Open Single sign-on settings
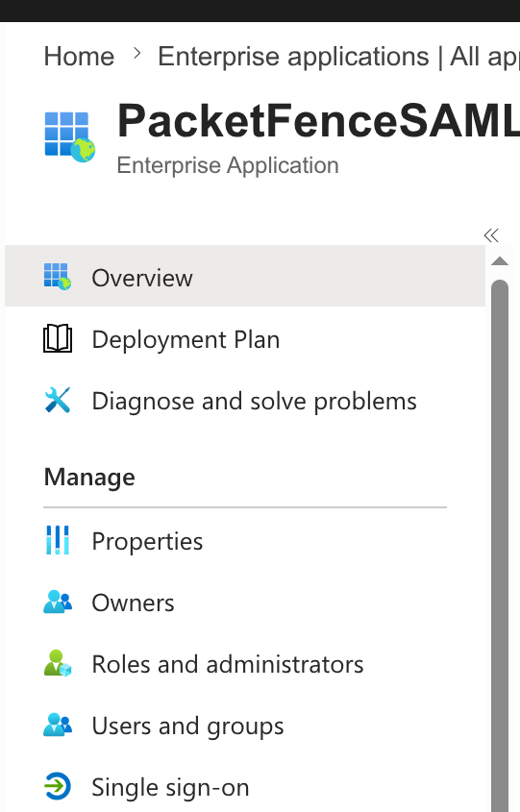 (245, 787)
